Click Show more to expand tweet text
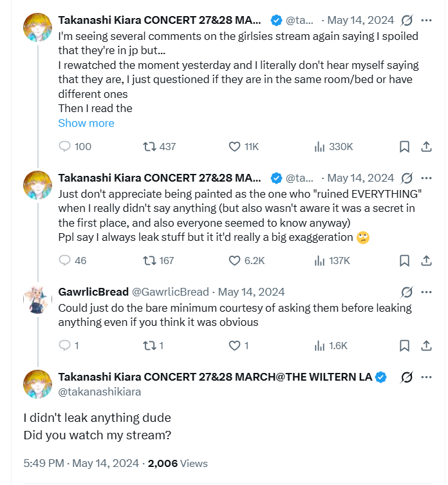The image size is (448, 485). tap(86, 123)
